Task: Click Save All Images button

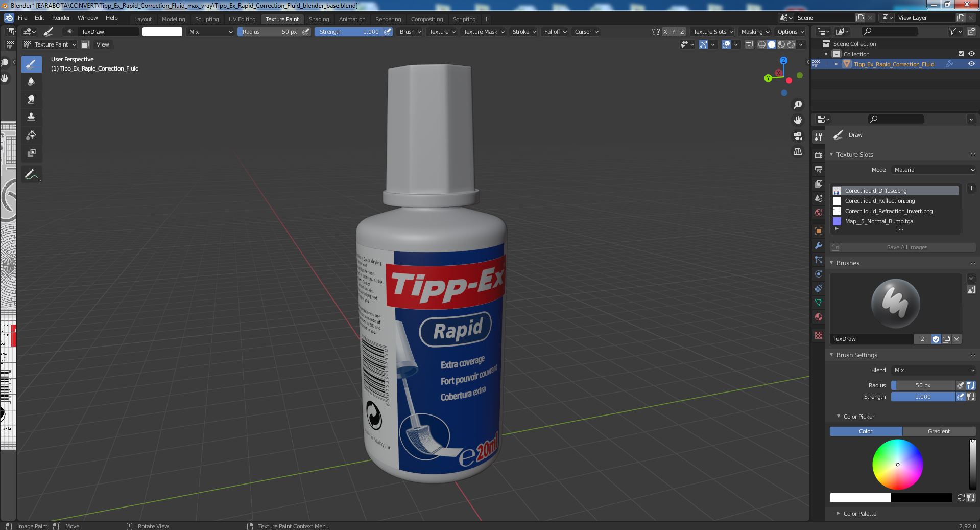Action: click(902, 247)
